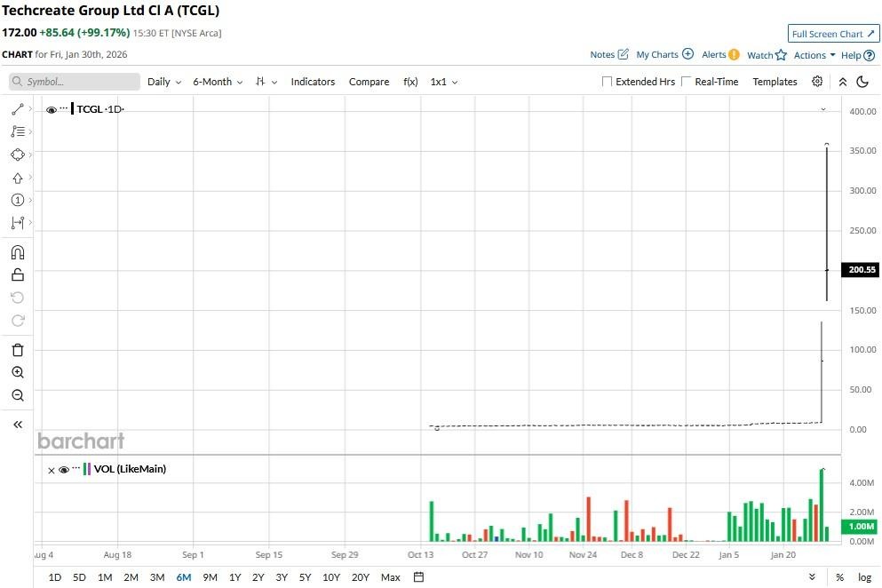Toggle VOL indicator visibility eye
This screenshot has height=588, width=882.
click(x=64, y=470)
